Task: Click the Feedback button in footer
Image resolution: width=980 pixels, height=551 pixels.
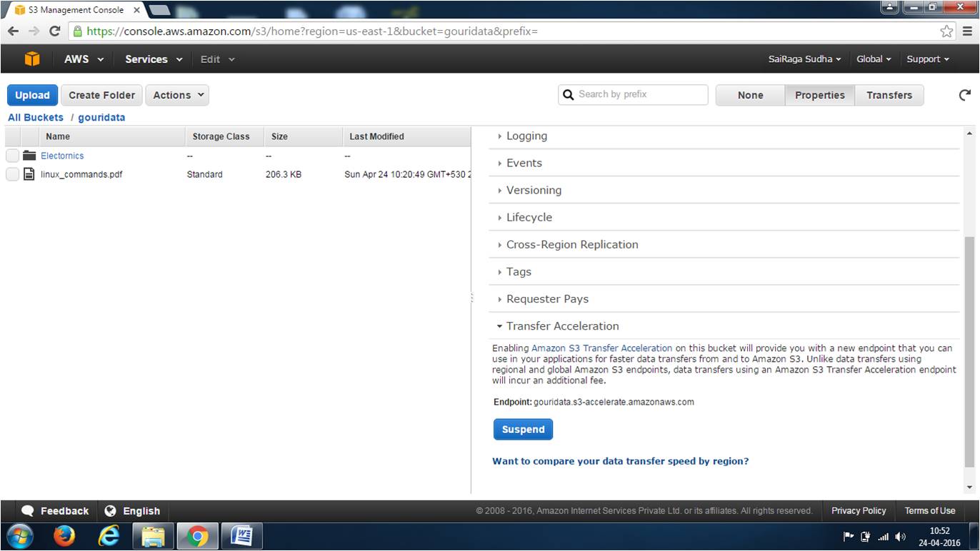Action: coord(55,511)
